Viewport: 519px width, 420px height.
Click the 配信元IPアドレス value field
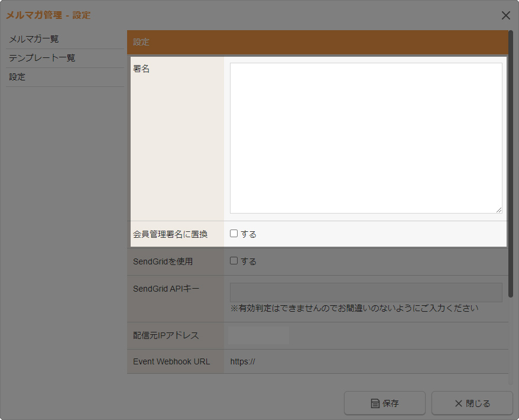[x=258, y=335]
